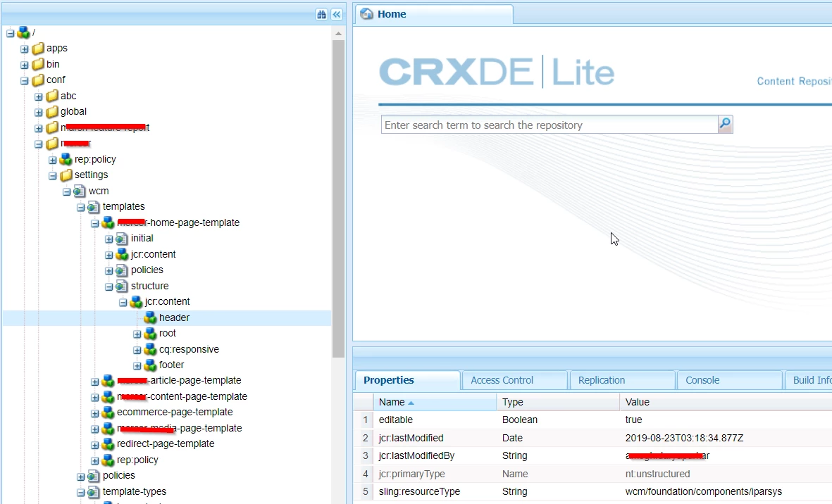832x504 pixels.
Task: Click the tree panel vertical scrollbar thumb
Action: [x=339, y=199]
